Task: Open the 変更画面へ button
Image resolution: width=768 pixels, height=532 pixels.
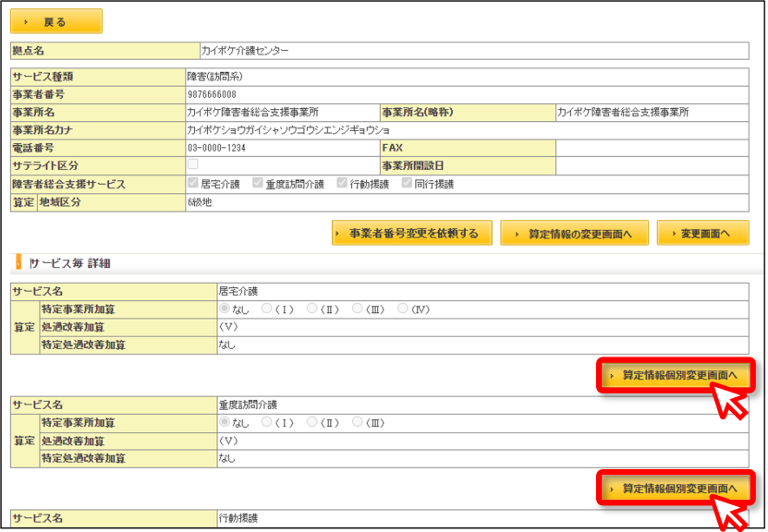Action: point(703,233)
